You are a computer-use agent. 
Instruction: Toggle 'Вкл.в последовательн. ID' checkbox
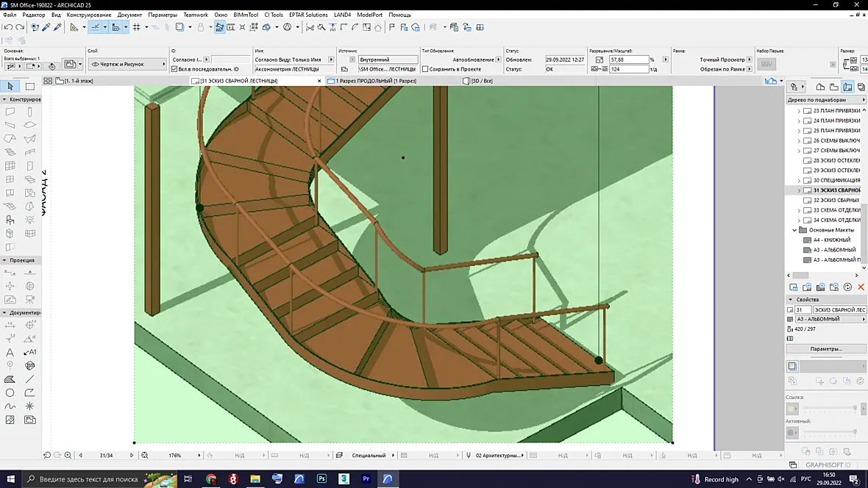pos(174,69)
